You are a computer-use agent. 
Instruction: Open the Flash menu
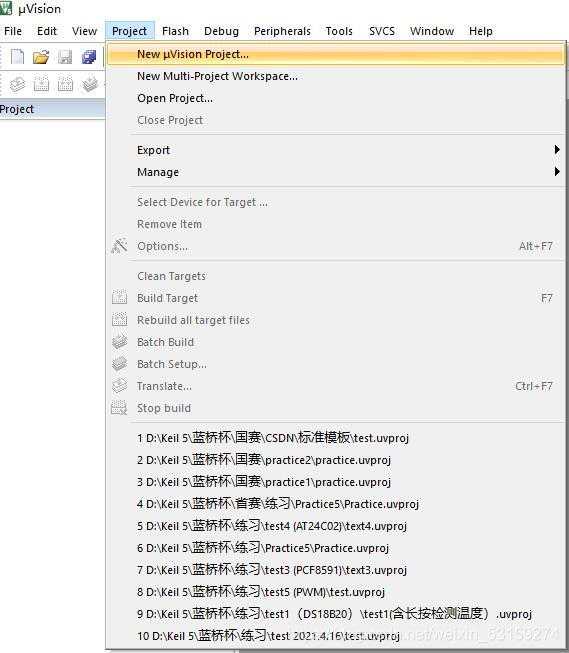click(175, 31)
